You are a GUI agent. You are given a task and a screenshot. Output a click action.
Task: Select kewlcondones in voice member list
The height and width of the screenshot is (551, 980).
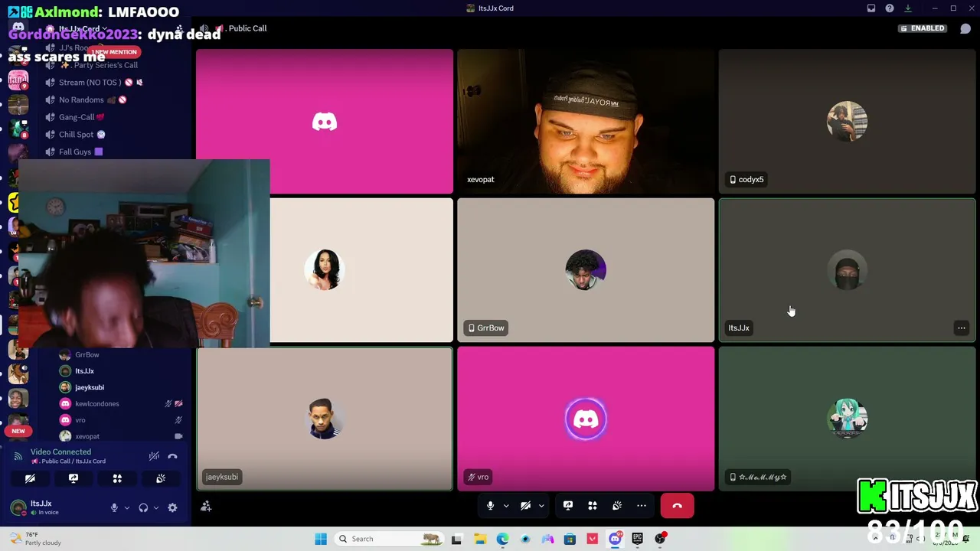click(122, 403)
